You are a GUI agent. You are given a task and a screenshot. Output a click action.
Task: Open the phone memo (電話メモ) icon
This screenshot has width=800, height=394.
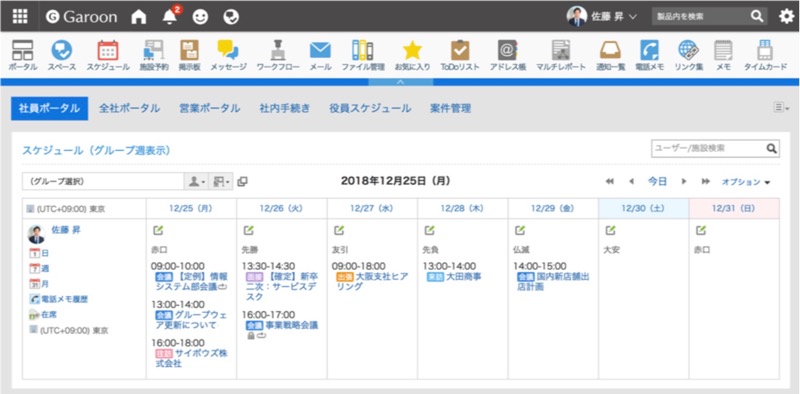tap(649, 51)
